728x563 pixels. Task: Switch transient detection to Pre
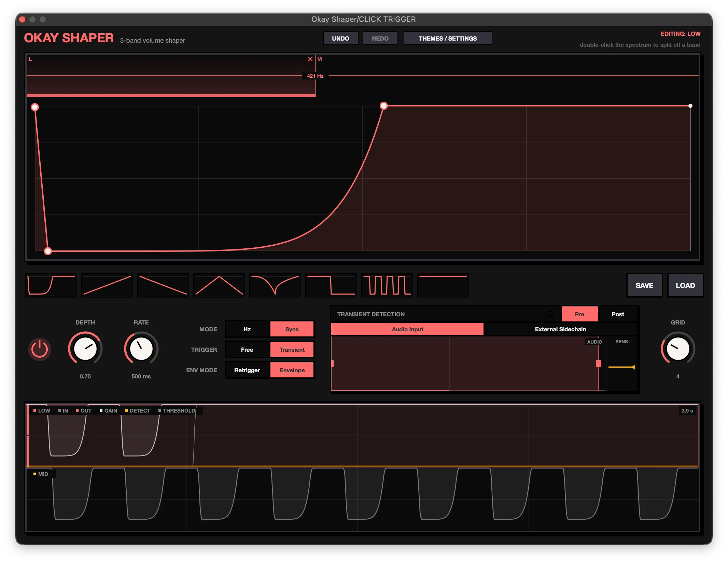coord(580,314)
